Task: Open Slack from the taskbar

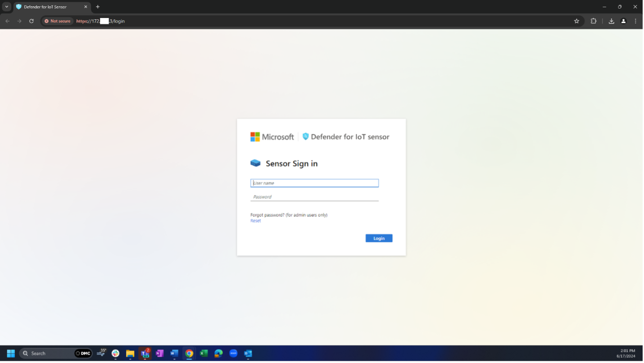Action: pyautogui.click(x=115, y=354)
